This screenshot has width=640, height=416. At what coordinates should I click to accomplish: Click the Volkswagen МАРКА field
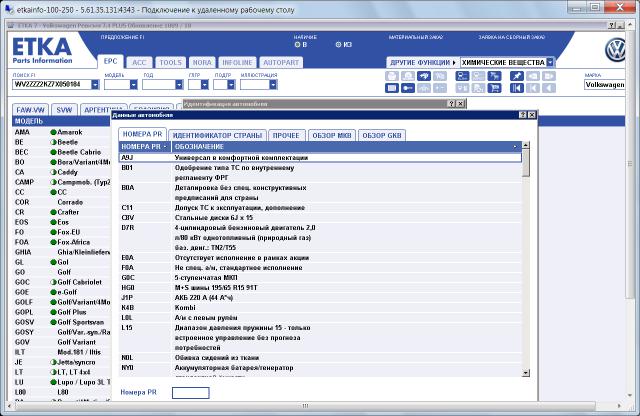click(x=604, y=85)
